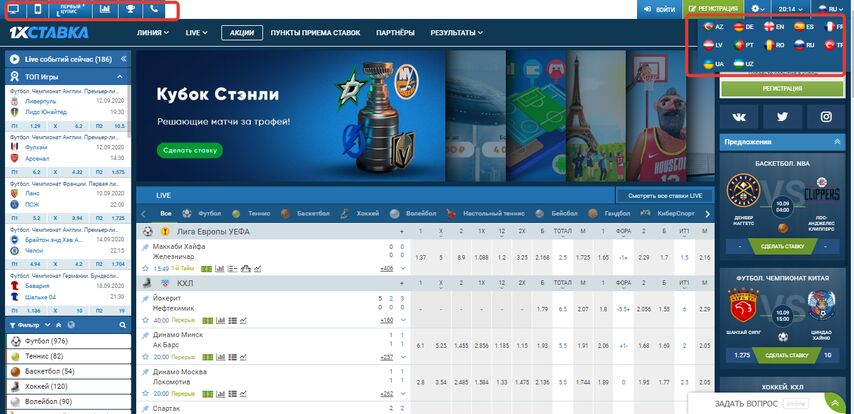
Task: Expand markets chevron in Маккаби Хайфа row
Action: click(x=403, y=269)
